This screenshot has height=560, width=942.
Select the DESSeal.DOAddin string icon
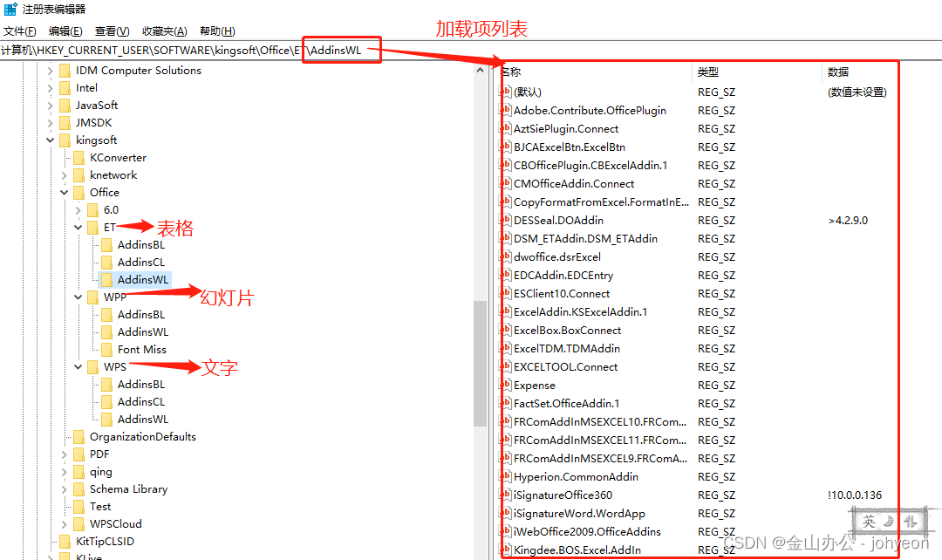506,221
